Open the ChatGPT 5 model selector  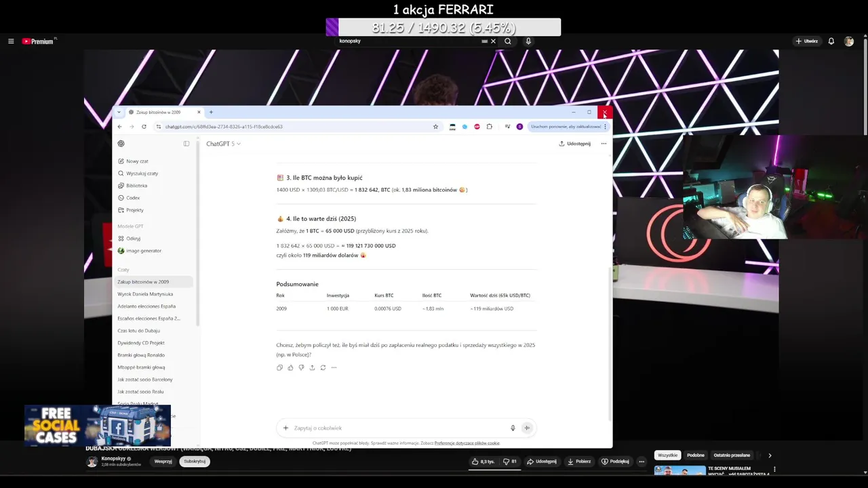(223, 144)
